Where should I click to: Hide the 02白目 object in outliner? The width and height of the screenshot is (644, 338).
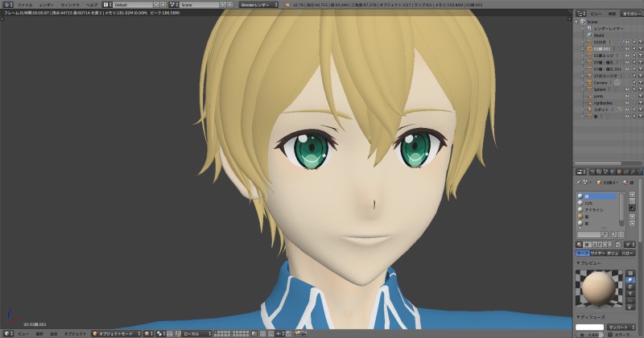(x=627, y=42)
